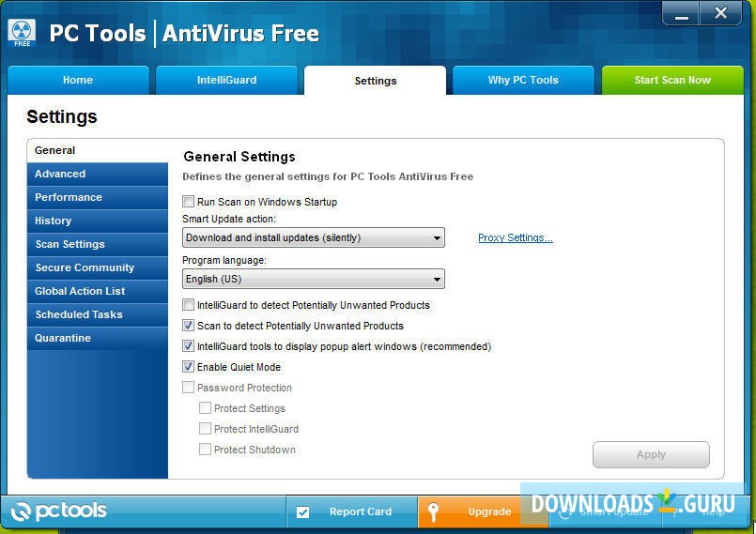
Task: Open the Smart Update action dropdown
Action: (314, 237)
